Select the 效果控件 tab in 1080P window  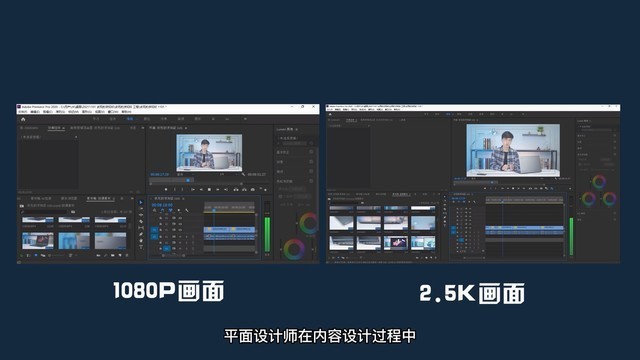[x=55, y=128]
